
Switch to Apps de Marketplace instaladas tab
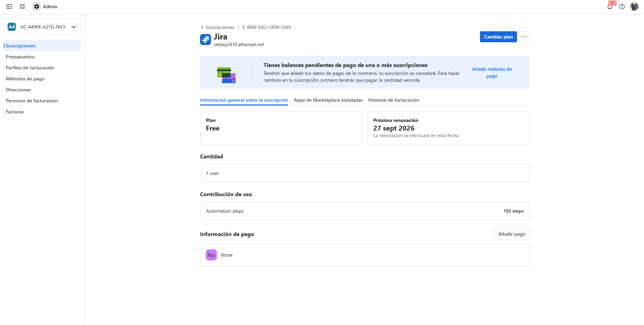click(x=328, y=100)
